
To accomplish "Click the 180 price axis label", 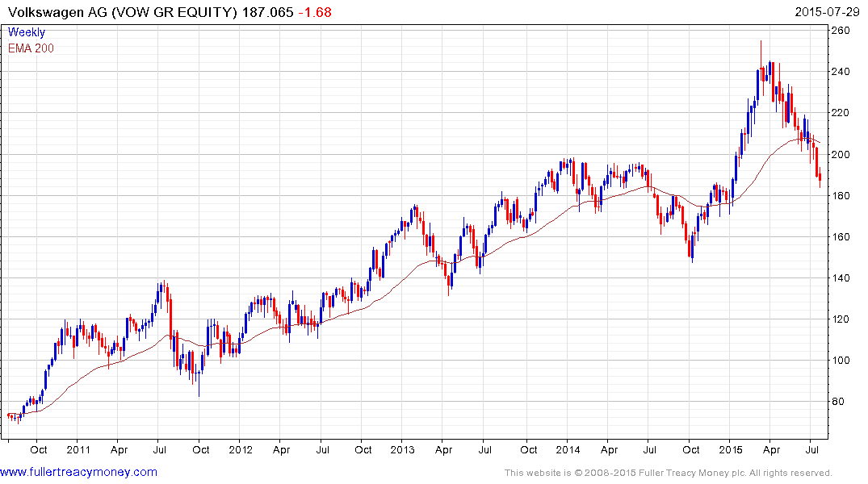I will coord(841,196).
